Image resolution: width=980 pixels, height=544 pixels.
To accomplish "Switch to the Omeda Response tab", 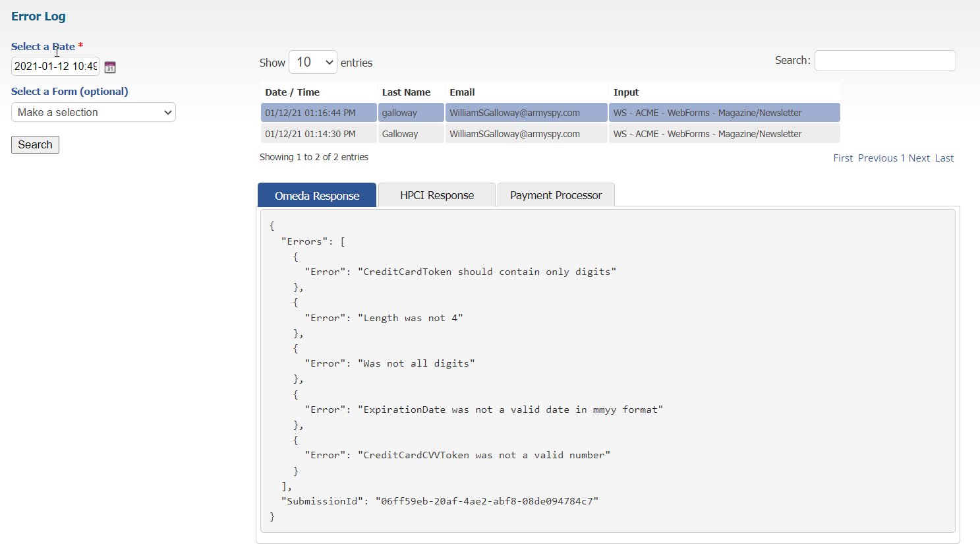I will (x=317, y=196).
